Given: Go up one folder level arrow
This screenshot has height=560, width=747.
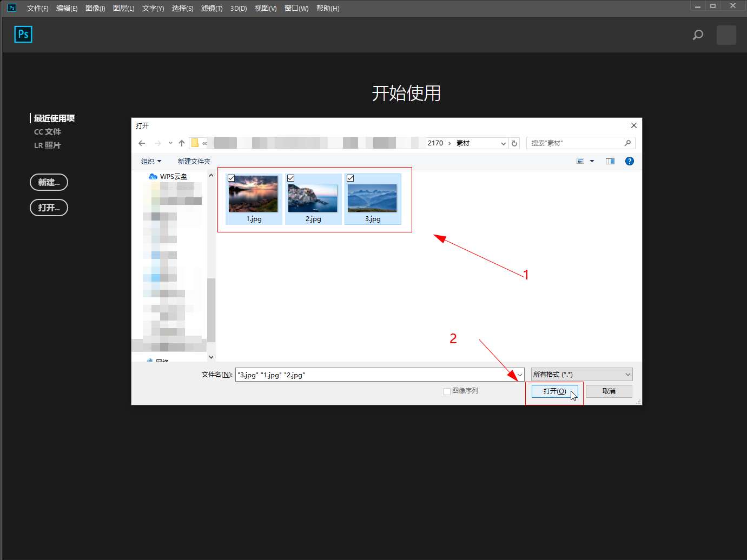Looking at the screenshot, I should click(x=182, y=143).
